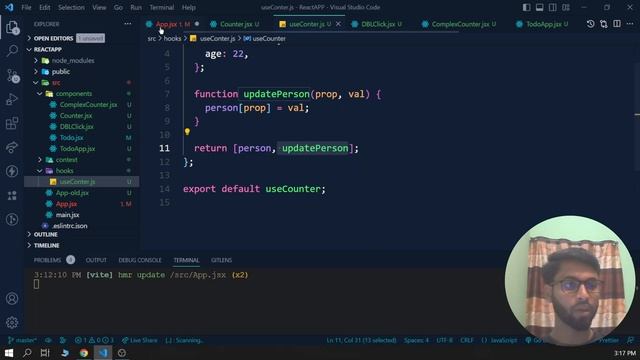Screen dimensions: 640x360
Task: Open the Live Share activity icon
Action: point(12,147)
